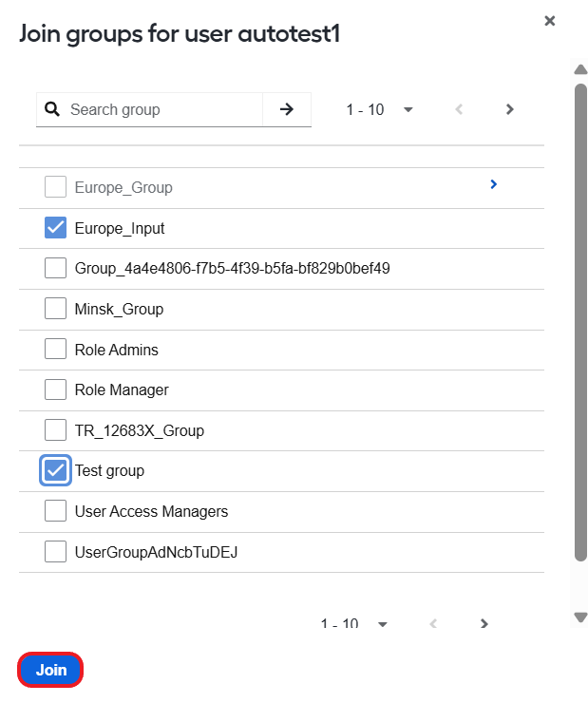588x703 pixels.
Task: Go to next page using bottom pagination arrow
Action: point(484,623)
